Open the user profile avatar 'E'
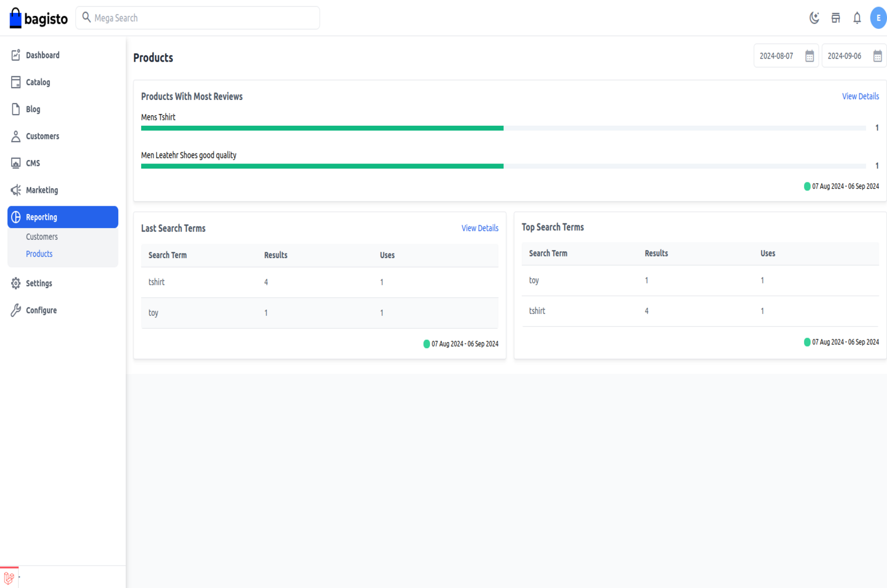Screen dimensions: 887x588 click(x=878, y=18)
